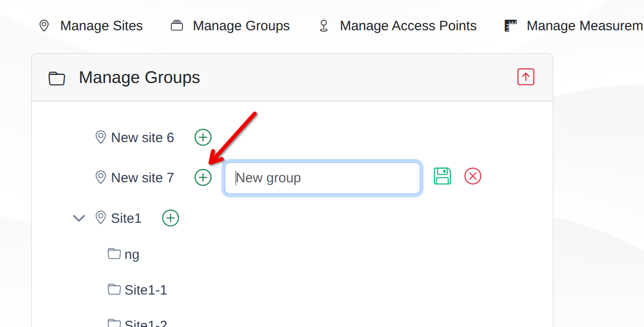Screen dimensions: 644x327
Task: Select the Site1 site label
Action: [126, 218]
